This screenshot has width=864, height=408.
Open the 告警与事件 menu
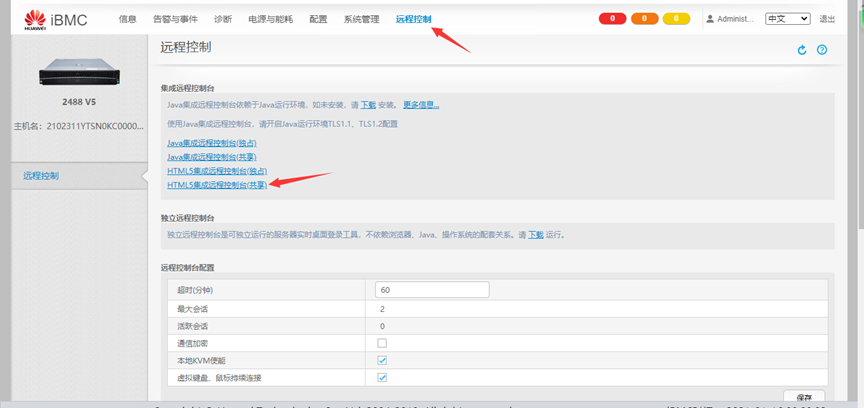pyautogui.click(x=175, y=19)
